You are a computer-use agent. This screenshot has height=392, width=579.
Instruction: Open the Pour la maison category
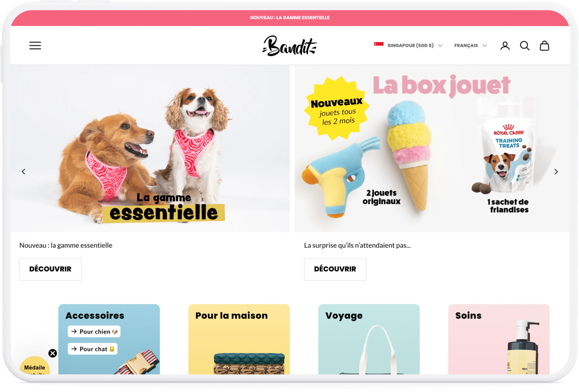click(x=239, y=339)
